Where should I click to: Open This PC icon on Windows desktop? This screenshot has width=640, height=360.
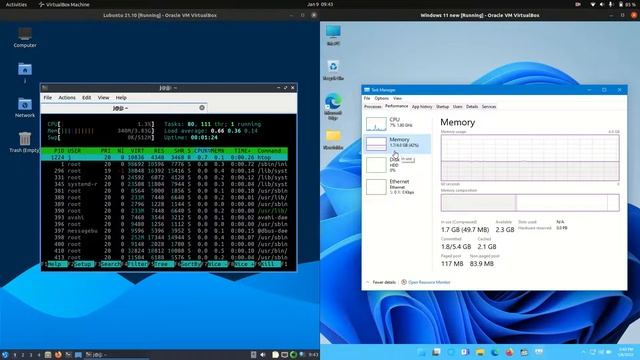pyautogui.click(x=333, y=35)
